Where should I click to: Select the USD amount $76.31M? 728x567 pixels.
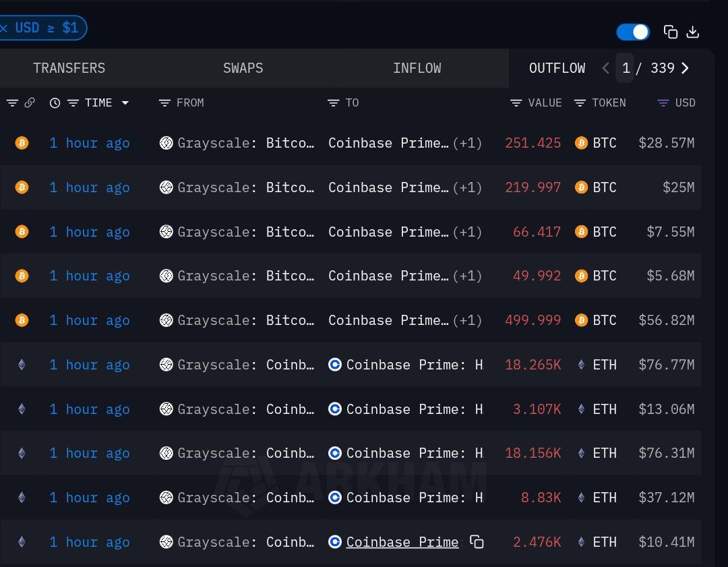[666, 453]
